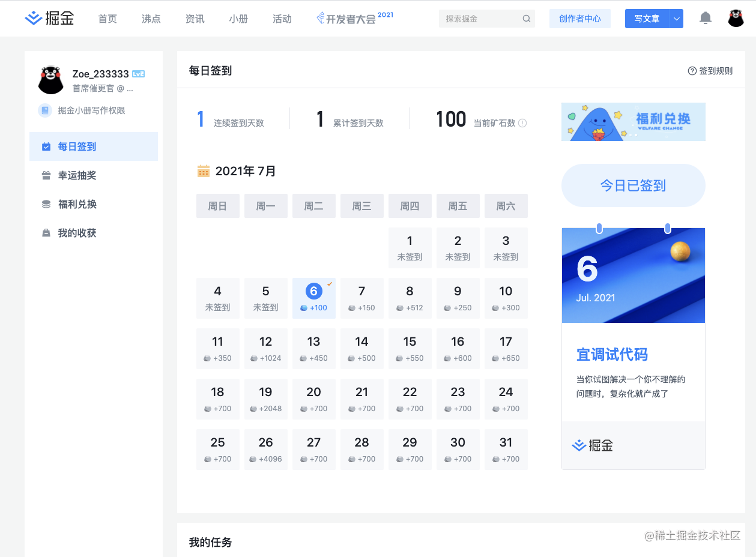This screenshot has height=557, width=756.
Task: Open the 福利兑换 welfare banner
Action: (x=634, y=122)
